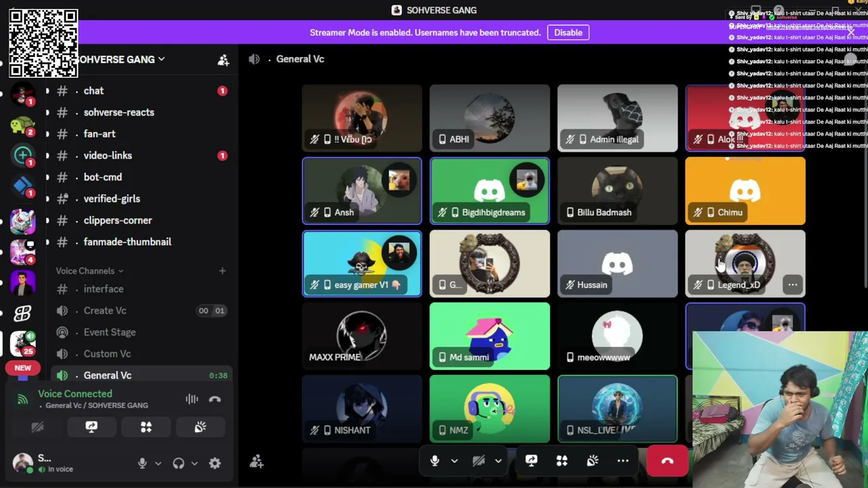
Task: Open the white four-shape logo server
Action: [x=22, y=312]
